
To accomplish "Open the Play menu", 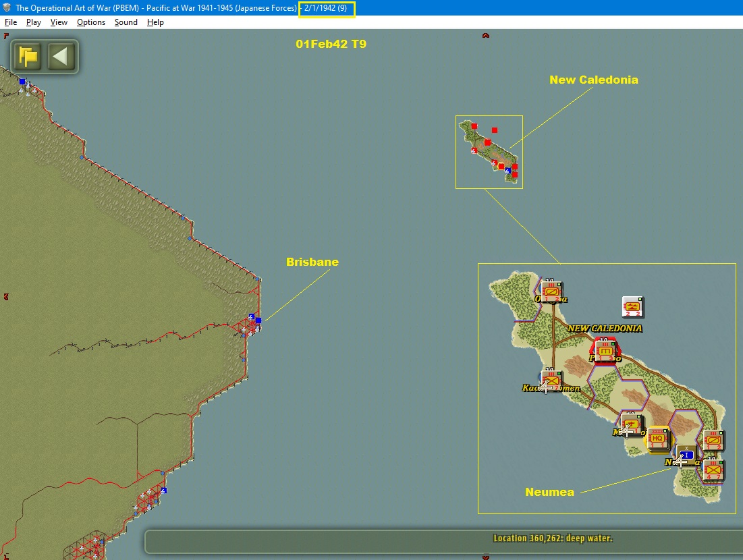I will tap(33, 22).
